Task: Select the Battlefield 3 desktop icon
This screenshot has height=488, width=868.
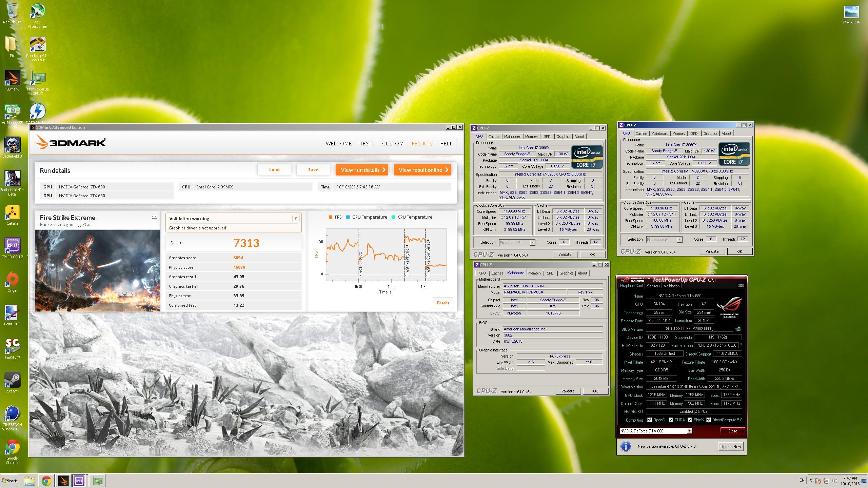Action: [x=12, y=147]
